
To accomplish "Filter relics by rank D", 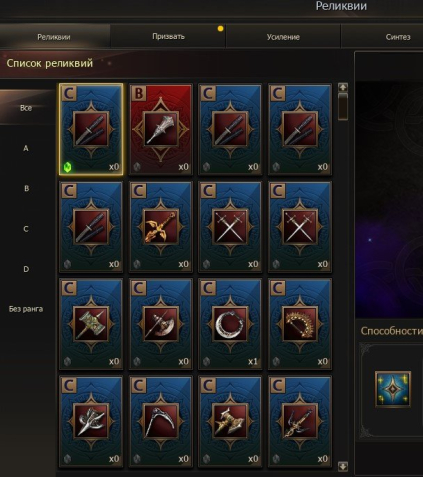I will point(26,269).
